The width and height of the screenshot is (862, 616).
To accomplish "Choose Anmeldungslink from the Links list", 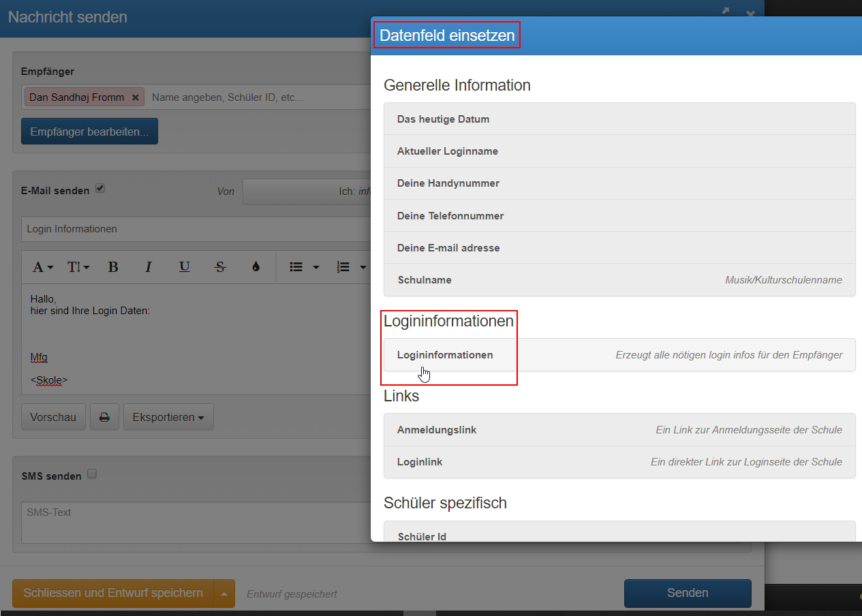I will pyautogui.click(x=619, y=430).
